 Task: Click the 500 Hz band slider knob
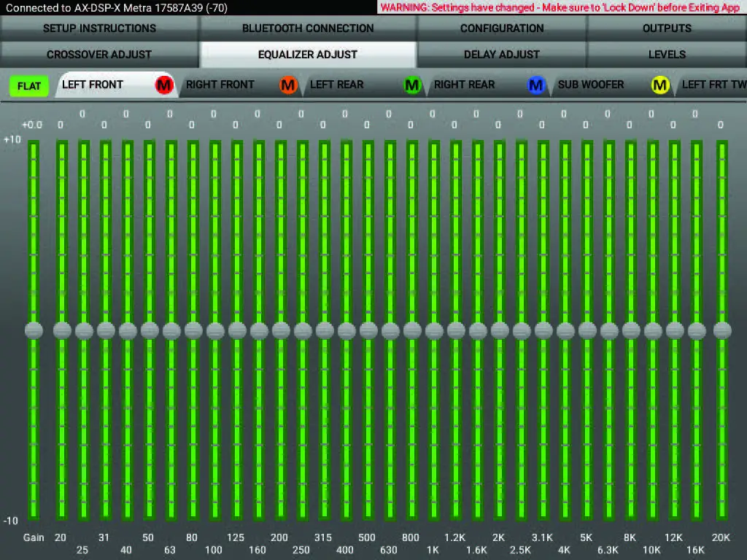click(368, 330)
